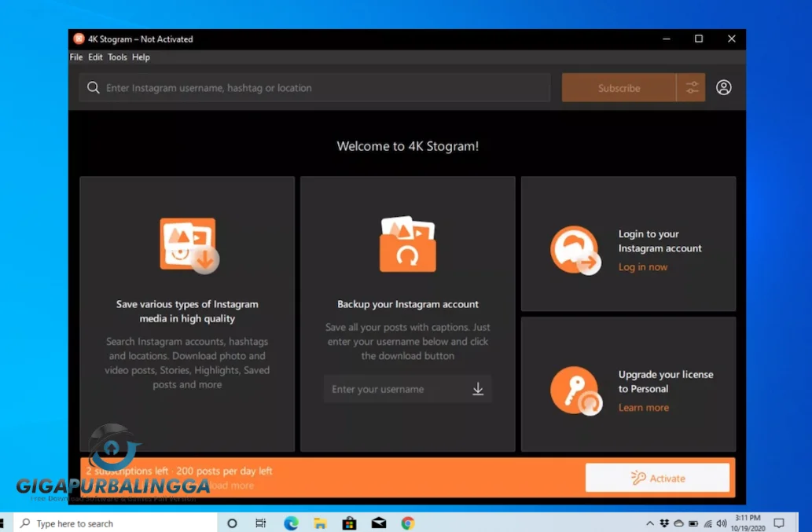Click the backup account folder icon

tap(408, 244)
